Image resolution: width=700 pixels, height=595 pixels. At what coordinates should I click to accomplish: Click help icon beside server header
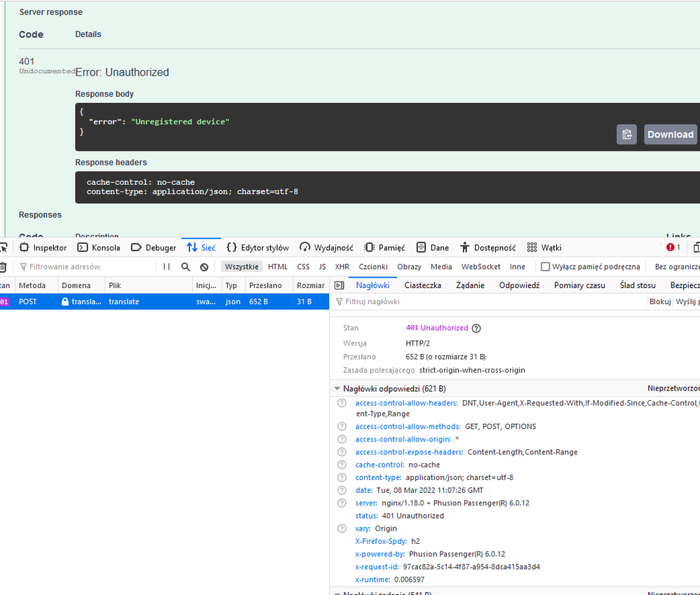tap(342, 503)
